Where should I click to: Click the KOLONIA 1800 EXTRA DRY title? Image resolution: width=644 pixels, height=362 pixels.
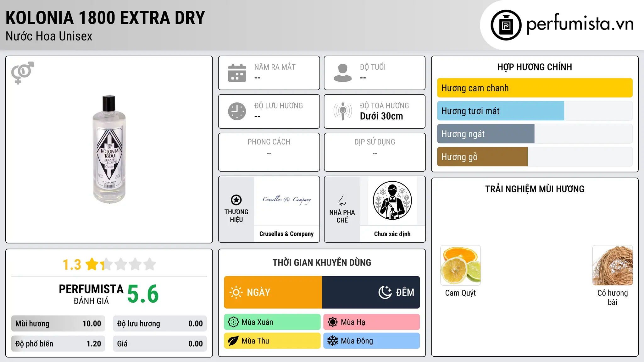(105, 18)
